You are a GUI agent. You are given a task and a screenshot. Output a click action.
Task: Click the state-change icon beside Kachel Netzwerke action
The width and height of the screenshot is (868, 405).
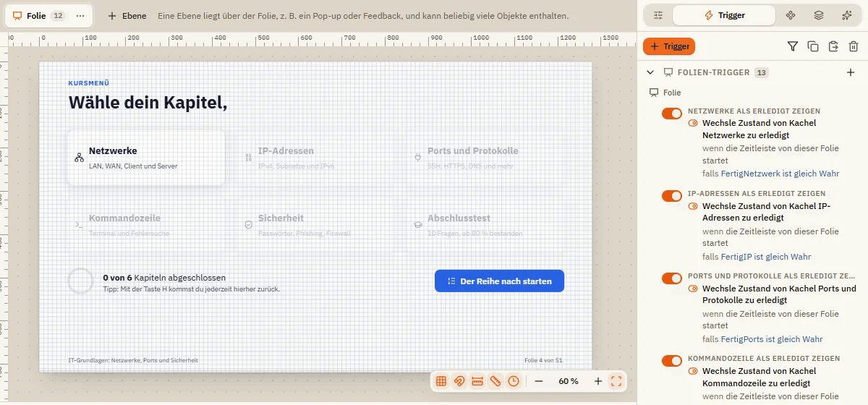pos(693,124)
